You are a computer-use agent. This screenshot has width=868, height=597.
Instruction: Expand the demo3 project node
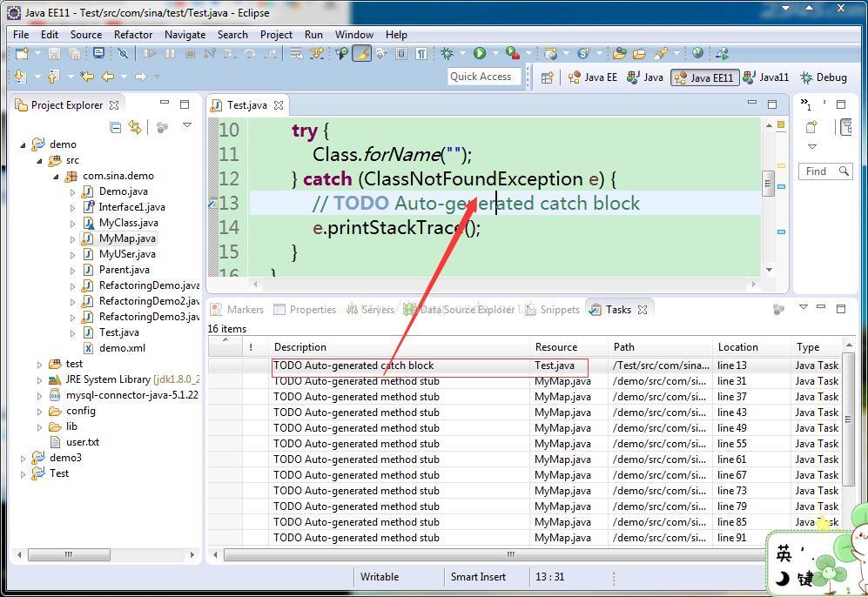(x=23, y=459)
